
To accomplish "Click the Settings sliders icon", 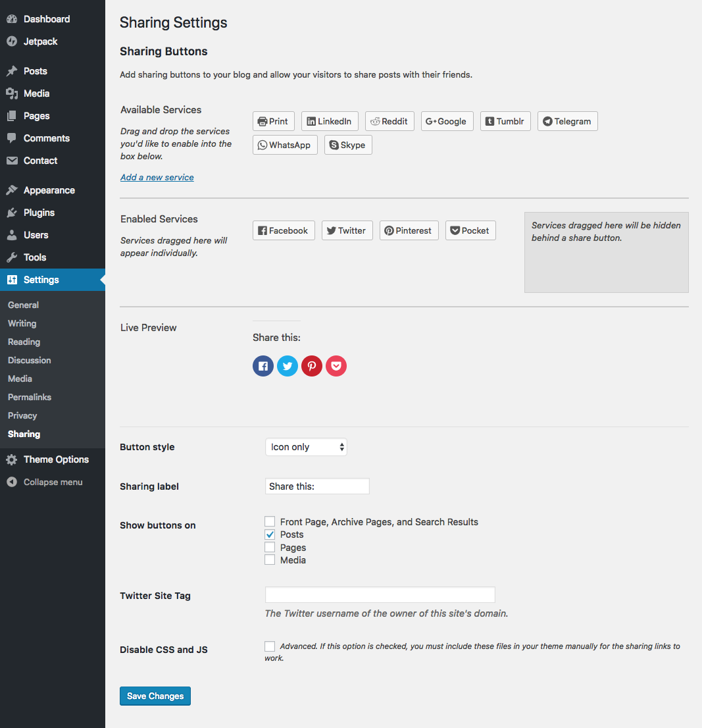I will (12, 280).
